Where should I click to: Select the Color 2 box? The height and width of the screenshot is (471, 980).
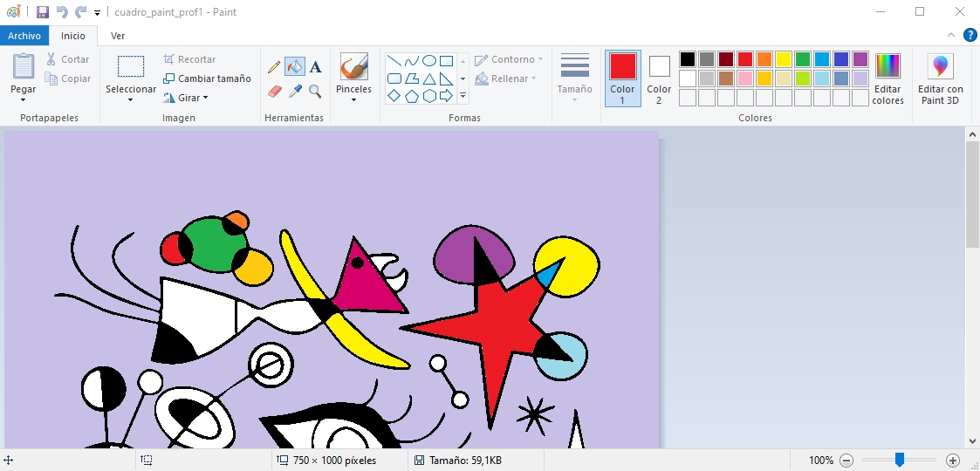pos(659,78)
